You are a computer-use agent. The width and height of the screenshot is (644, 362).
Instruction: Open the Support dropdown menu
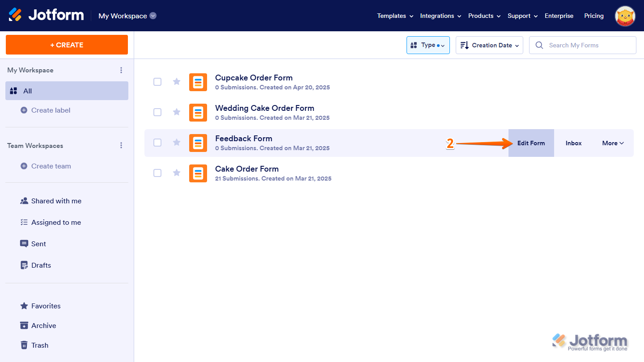pos(522,16)
